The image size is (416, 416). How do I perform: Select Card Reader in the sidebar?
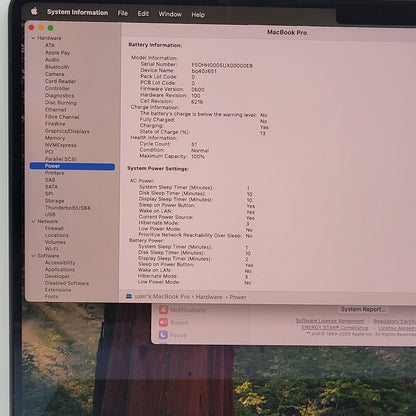point(60,81)
